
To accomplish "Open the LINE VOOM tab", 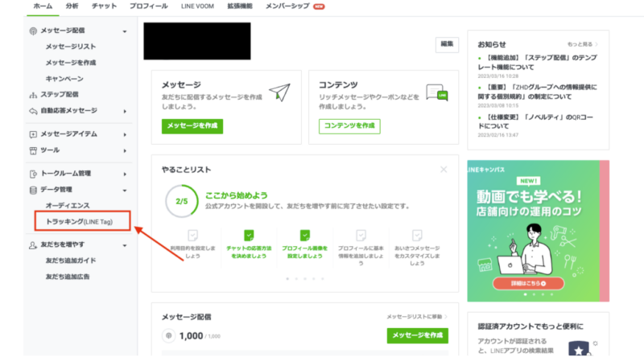I will click(x=197, y=6).
